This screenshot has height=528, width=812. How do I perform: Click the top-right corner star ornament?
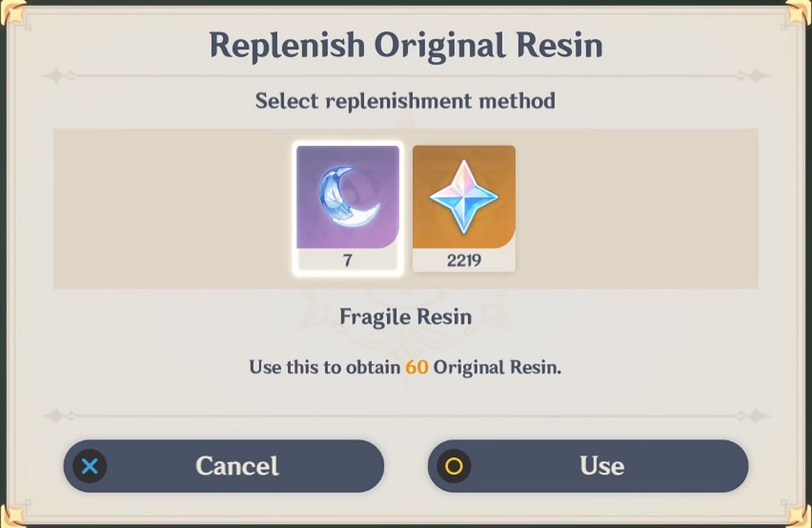point(799,12)
